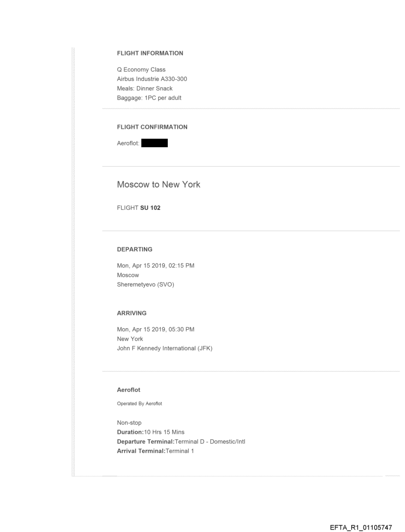
Task: Click the Duration 10 Hrs 15 Mins line
Action: click(x=155, y=432)
